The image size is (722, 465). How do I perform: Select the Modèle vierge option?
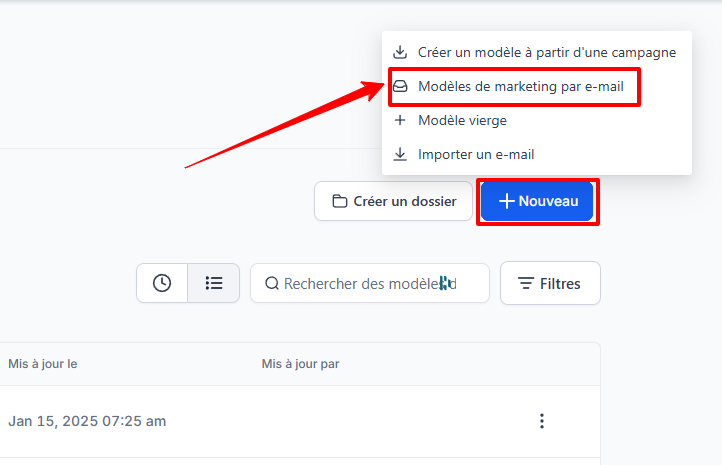tap(462, 120)
